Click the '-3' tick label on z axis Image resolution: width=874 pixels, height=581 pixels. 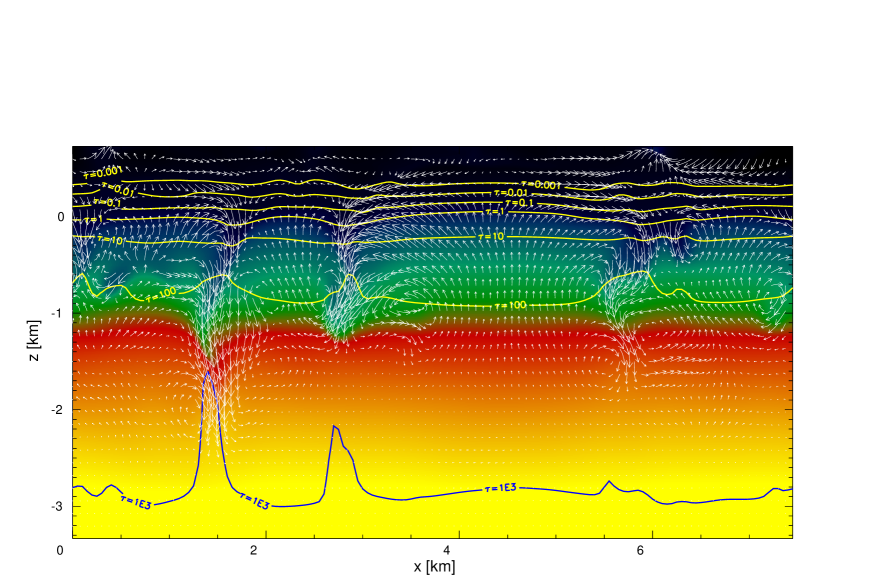click(x=56, y=506)
